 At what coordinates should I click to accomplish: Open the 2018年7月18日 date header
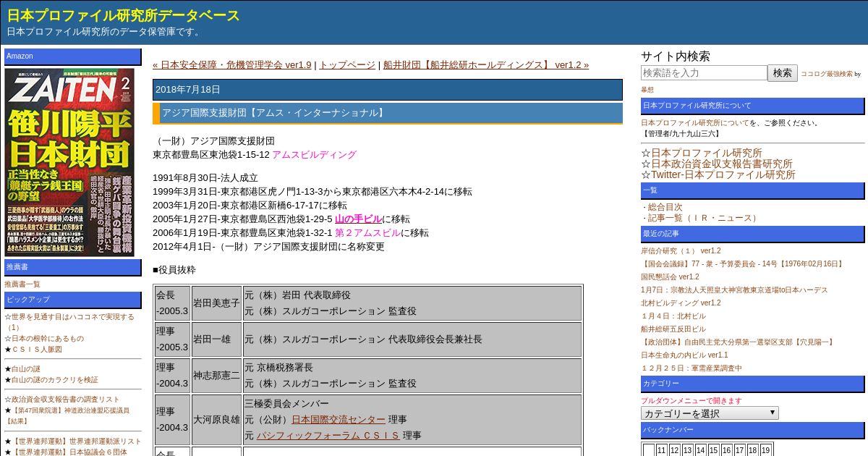387,90
